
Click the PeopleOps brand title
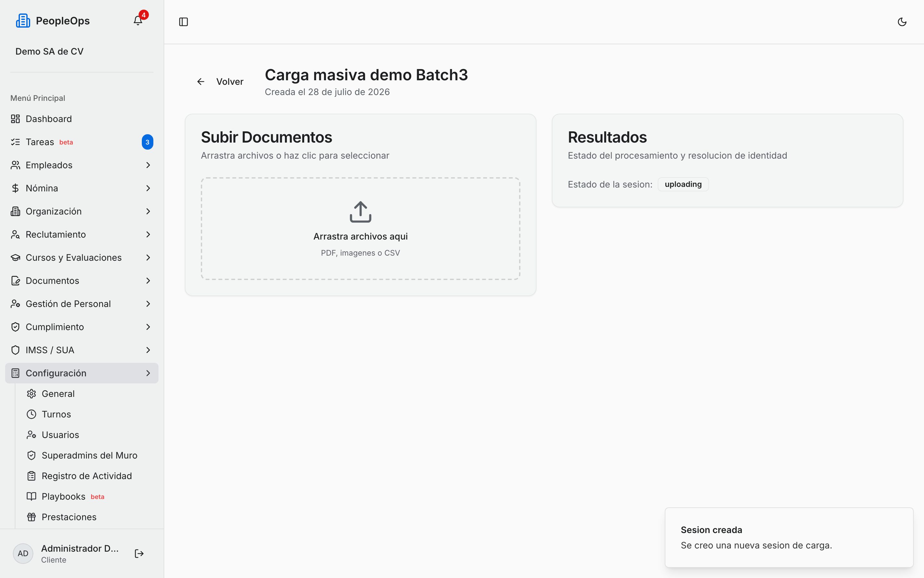[63, 21]
